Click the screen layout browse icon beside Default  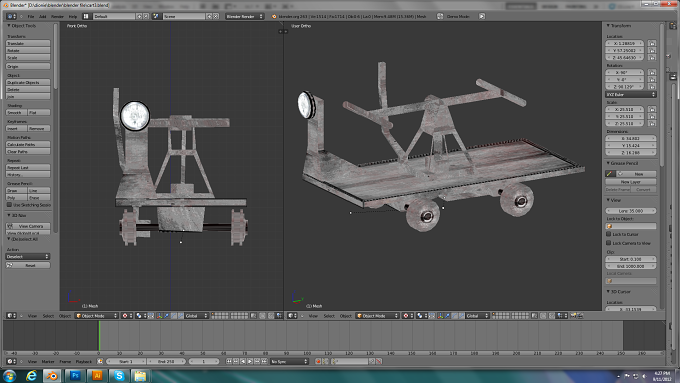(x=86, y=16)
